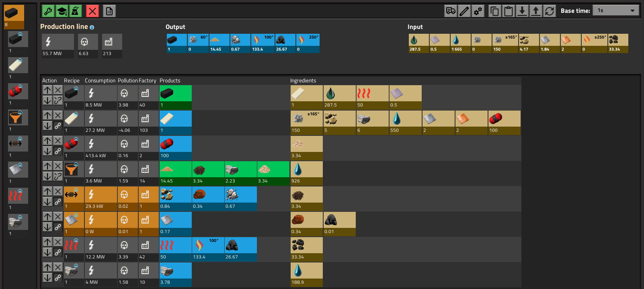
Task: Toggle the link icon on the bottom row
Action: tap(58, 278)
